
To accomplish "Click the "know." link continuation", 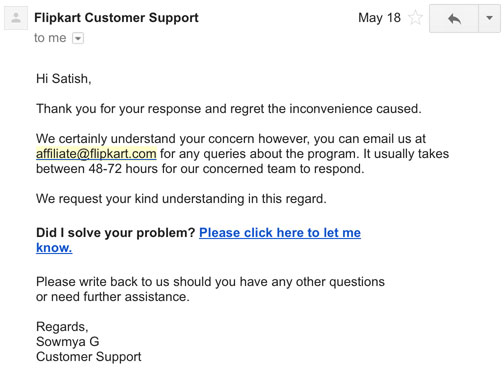I will coord(54,248).
